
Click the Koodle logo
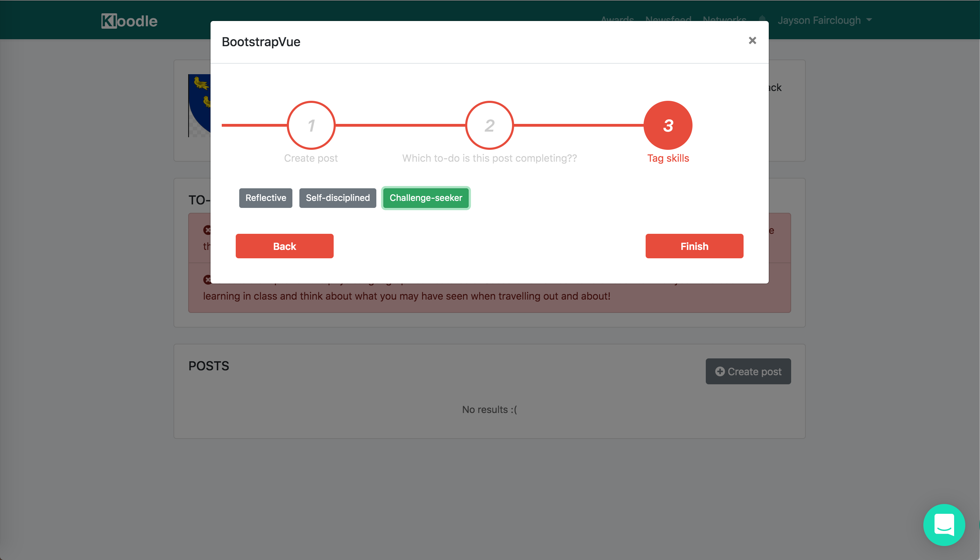point(129,21)
